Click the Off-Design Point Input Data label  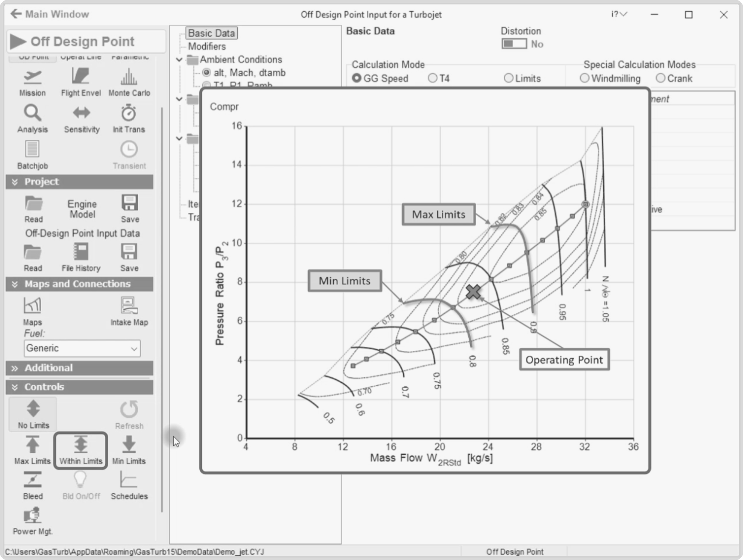[82, 233]
